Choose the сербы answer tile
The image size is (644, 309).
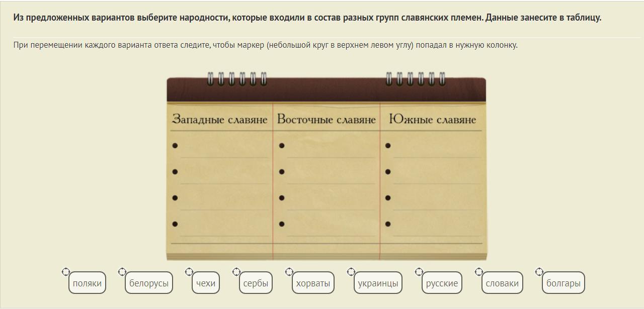tap(256, 283)
